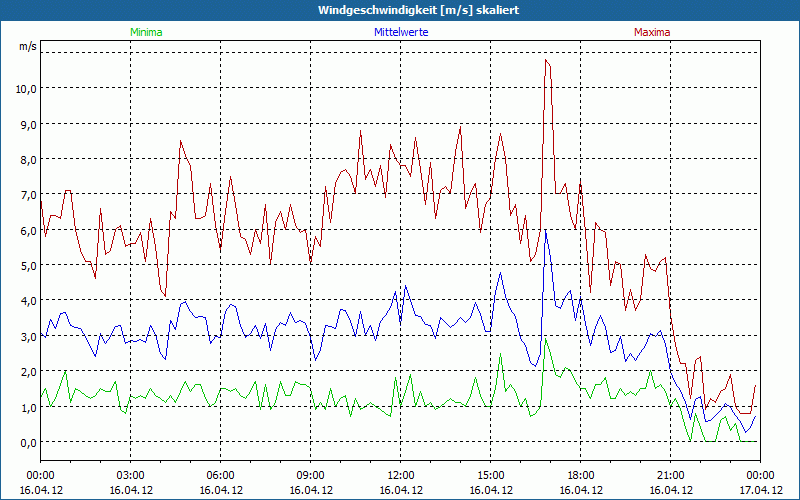Click the 9,0 y-axis value
Screen dimensions: 800x500
coord(29,124)
